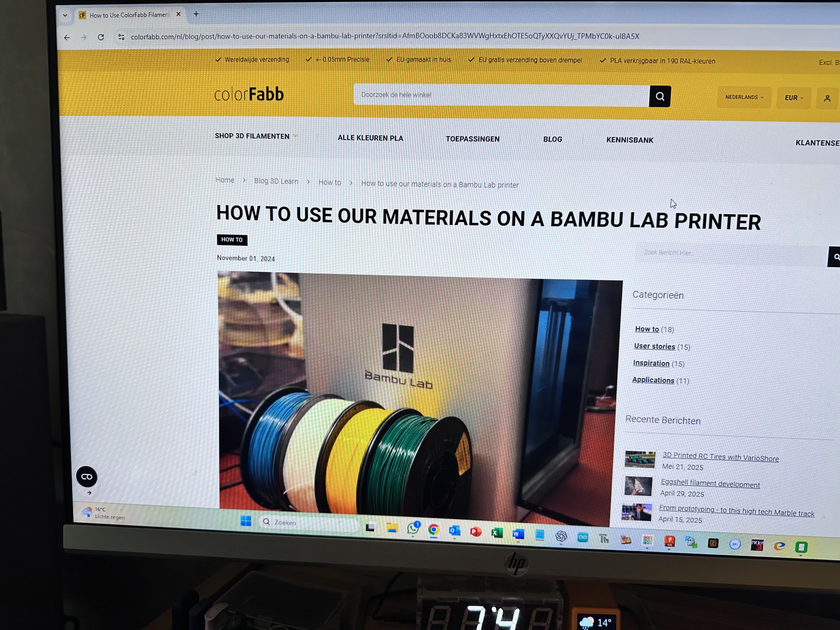This screenshot has height=630, width=840.
Task: Open the User stories category link
Action: pyautogui.click(x=654, y=346)
